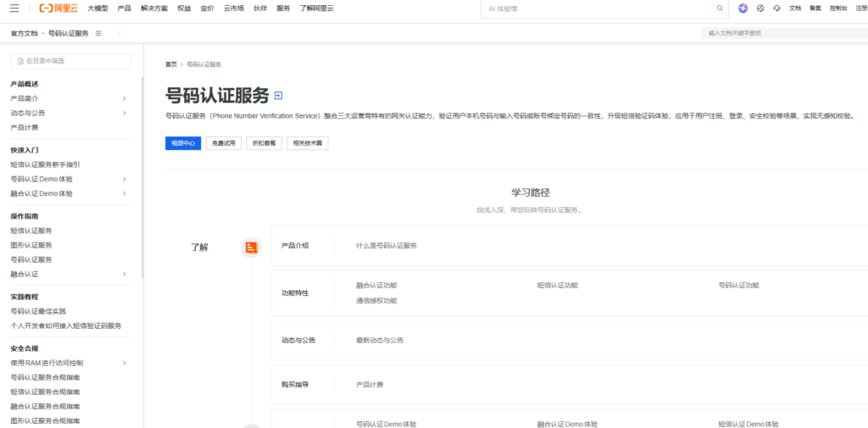Open 个人开发者如何接入短信验证码服务

(x=66, y=325)
